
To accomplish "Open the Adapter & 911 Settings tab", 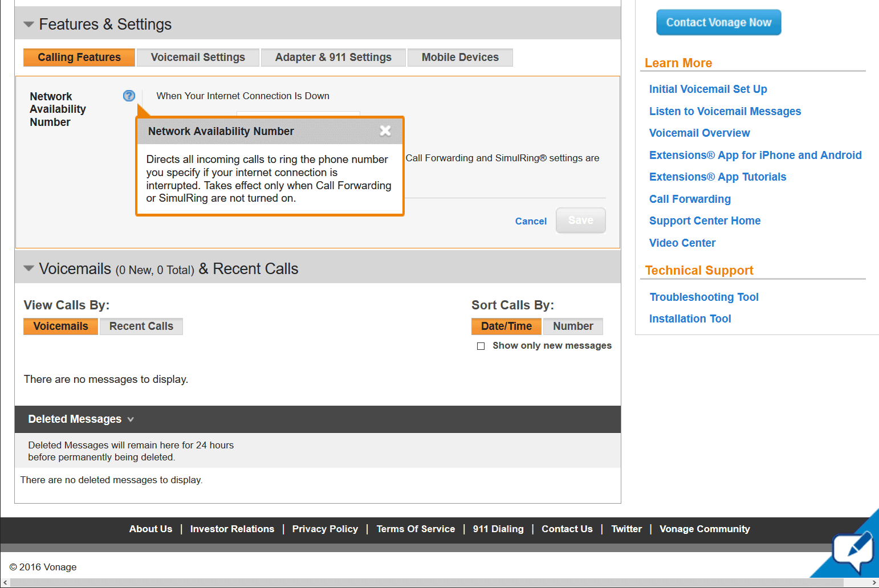I will [x=333, y=58].
